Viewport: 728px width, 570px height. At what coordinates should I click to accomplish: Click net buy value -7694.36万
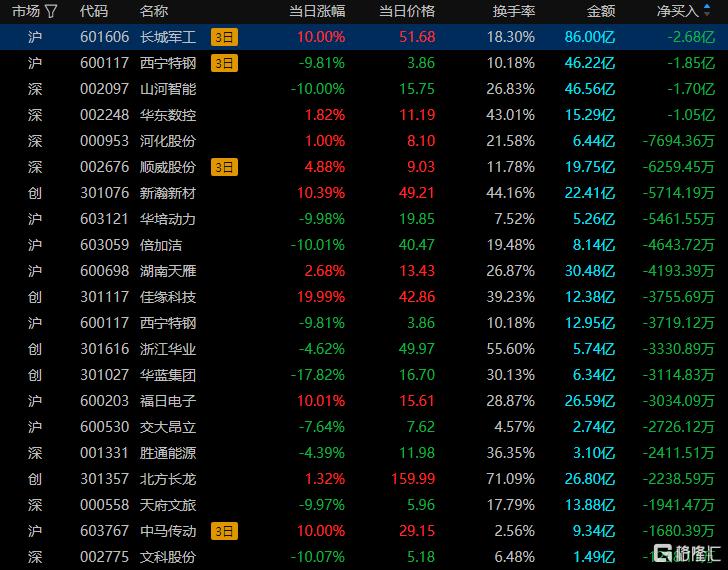(679, 141)
